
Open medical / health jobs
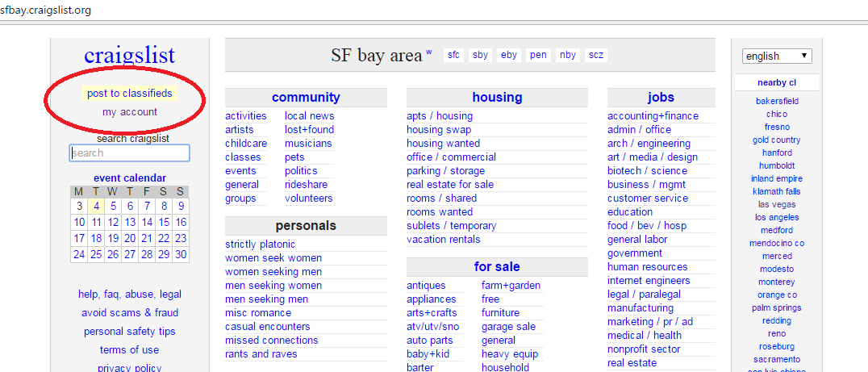(x=645, y=335)
